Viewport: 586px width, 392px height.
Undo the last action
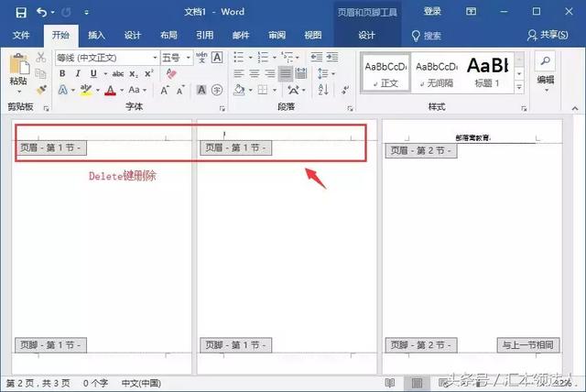pos(41,12)
